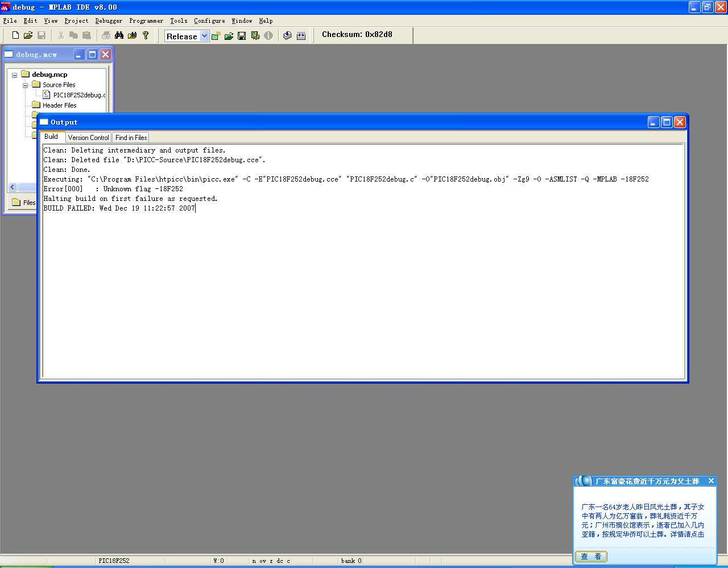Open the Programmer menu
This screenshot has height=568, width=728.
tap(146, 20)
